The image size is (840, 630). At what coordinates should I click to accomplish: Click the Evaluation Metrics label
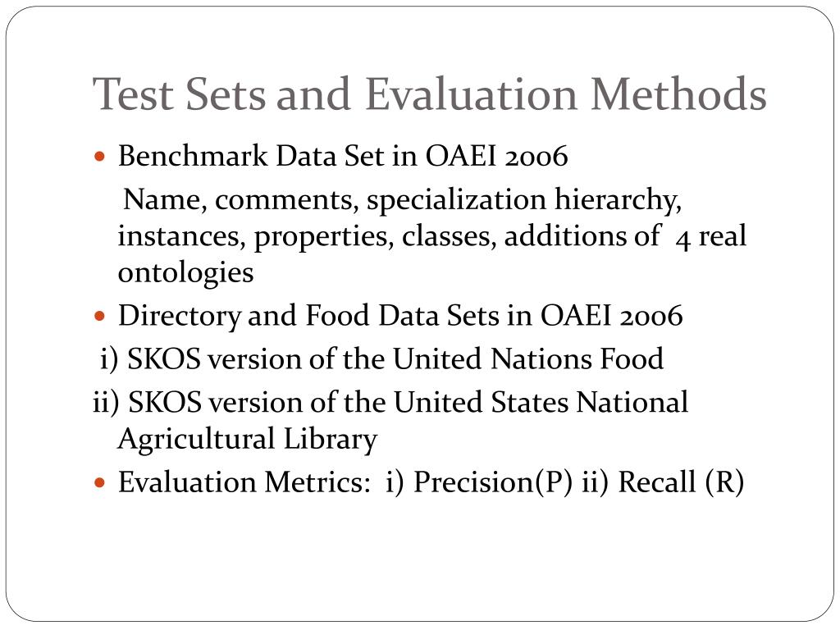pyautogui.click(x=244, y=482)
